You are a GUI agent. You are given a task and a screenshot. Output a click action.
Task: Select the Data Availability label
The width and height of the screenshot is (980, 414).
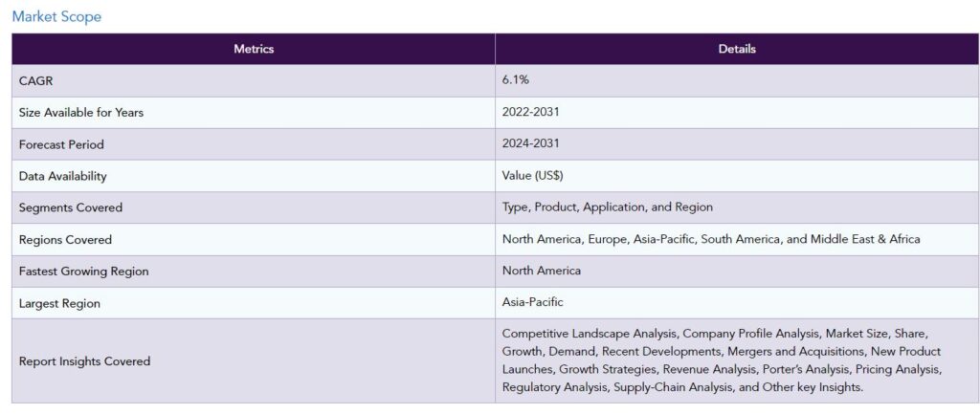pyautogui.click(x=62, y=177)
